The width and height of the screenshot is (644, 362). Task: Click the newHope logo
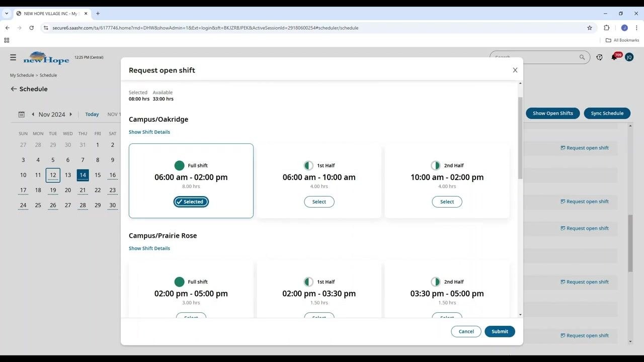pos(46,58)
